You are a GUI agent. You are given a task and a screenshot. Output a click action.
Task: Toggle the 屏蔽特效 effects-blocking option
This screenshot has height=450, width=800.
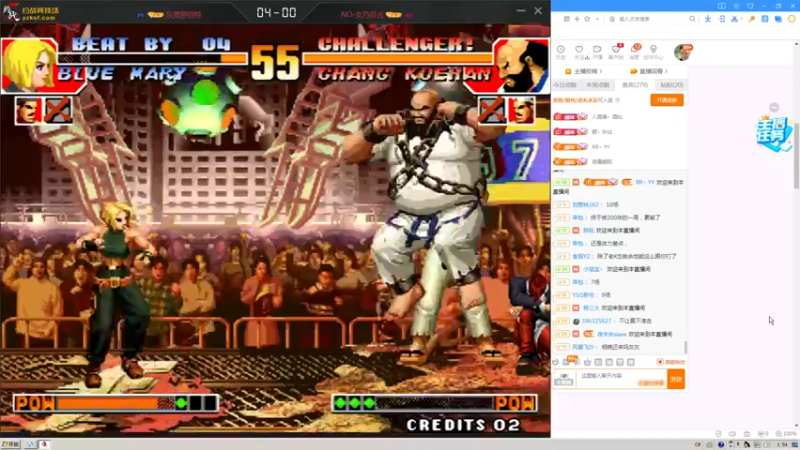click(x=671, y=362)
